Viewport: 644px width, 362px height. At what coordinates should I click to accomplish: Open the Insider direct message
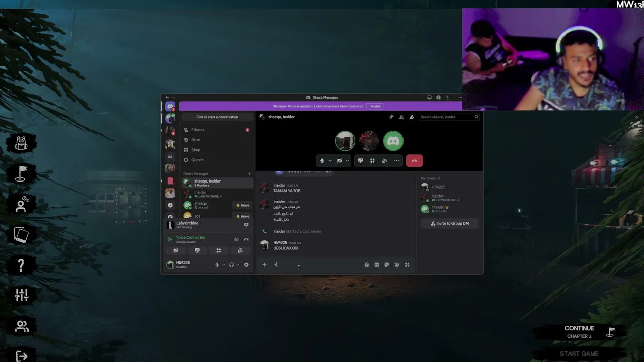tap(217, 194)
